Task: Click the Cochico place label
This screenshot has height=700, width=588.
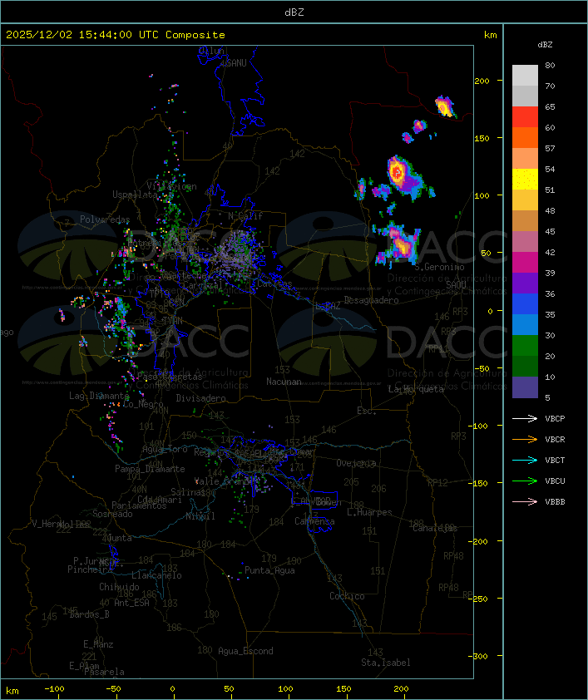Action: (x=347, y=596)
